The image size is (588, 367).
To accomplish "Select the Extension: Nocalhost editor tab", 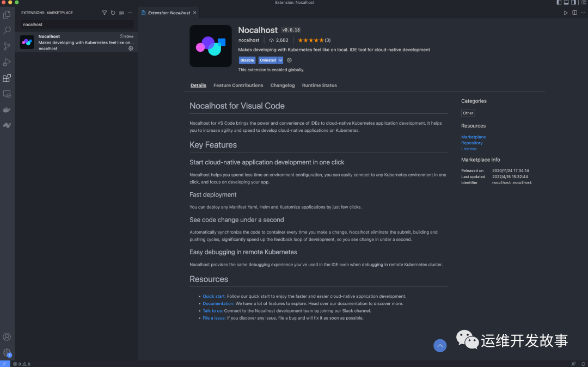I will (x=169, y=13).
